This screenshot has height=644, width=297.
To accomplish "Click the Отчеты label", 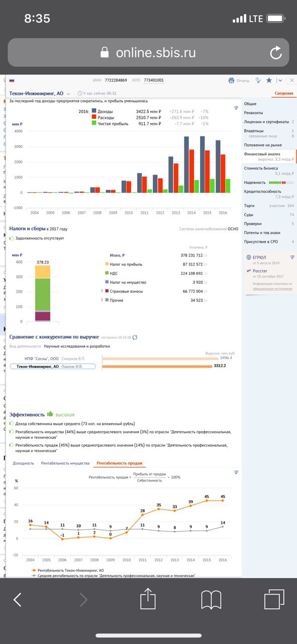I will 243,80.
